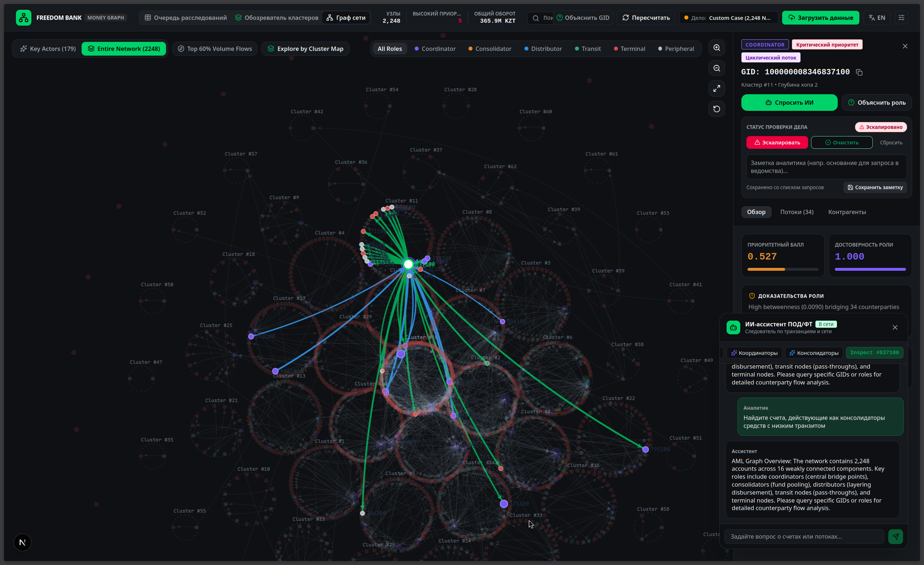The height and width of the screenshot is (565, 924).
Task: Open the Next.js dev indicator
Action: 22,543
